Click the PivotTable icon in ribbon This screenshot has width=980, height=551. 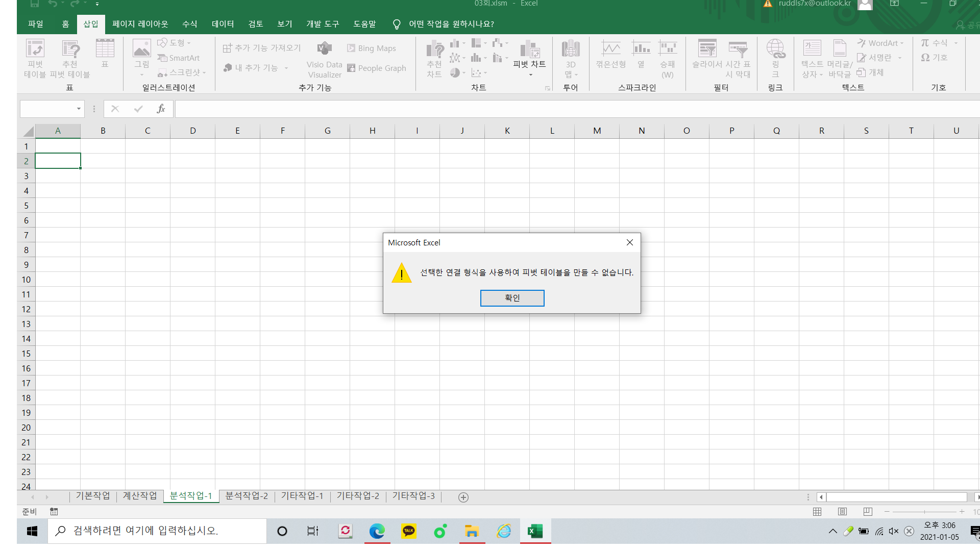35,49
